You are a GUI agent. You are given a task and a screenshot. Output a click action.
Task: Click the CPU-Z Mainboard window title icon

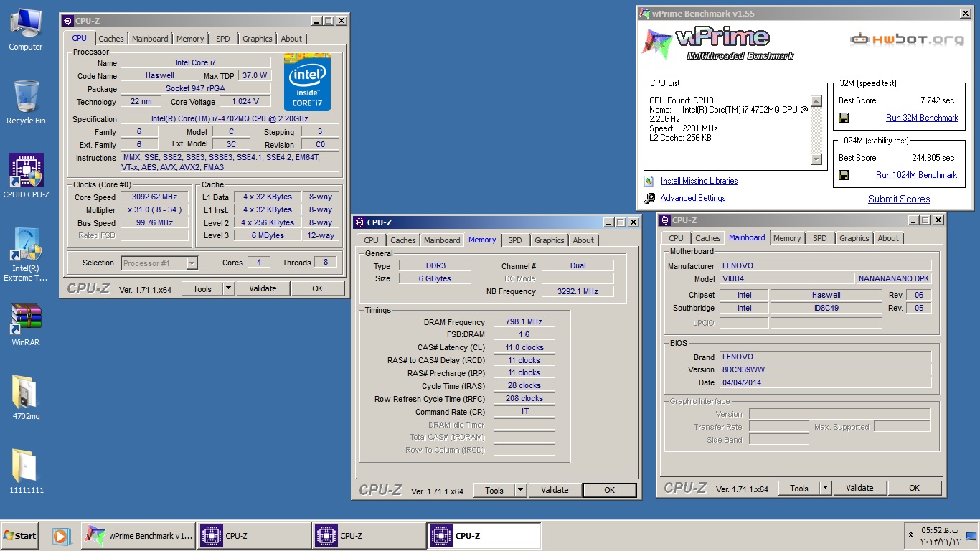pyautogui.click(x=666, y=220)
